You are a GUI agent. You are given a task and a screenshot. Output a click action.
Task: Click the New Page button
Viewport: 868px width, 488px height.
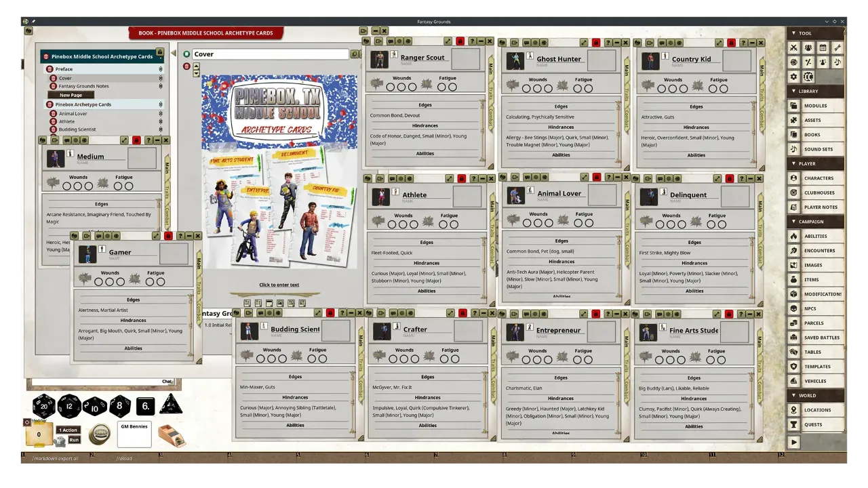[71, 96]
